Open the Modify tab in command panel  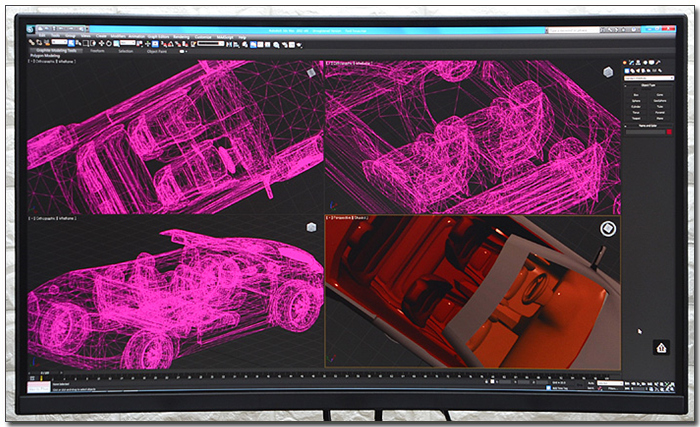click(x=632, y=61)
